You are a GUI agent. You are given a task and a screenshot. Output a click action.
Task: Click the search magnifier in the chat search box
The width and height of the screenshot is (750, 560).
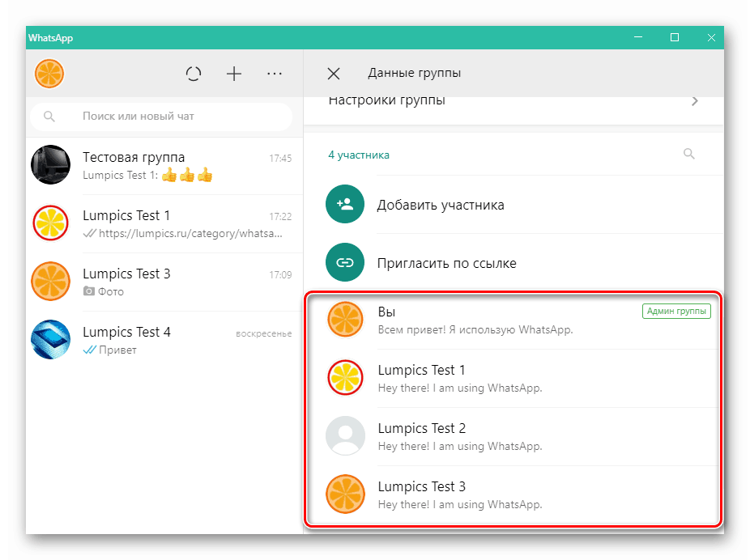click(49, 116)
